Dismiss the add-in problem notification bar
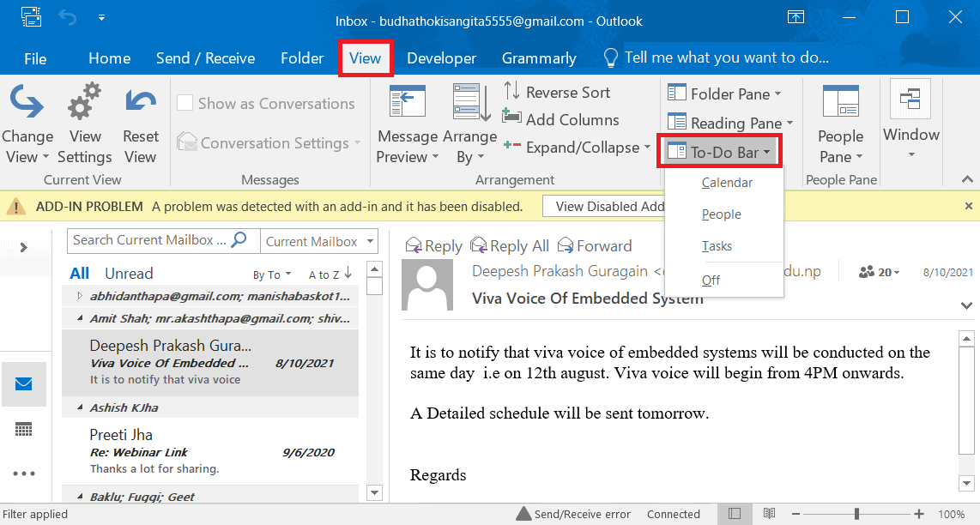 pyautogui.click(x=968, y=206)
